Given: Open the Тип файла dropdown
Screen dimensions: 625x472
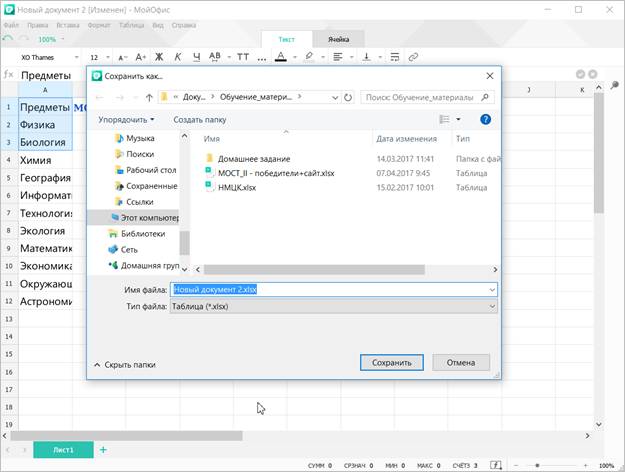Looking at the screenshot, I should (x=334, y=307).
